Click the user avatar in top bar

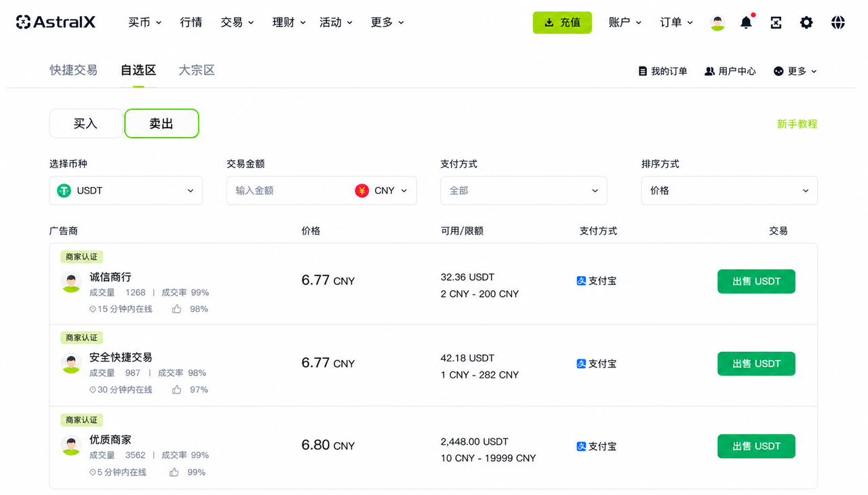tap(717, 22)
